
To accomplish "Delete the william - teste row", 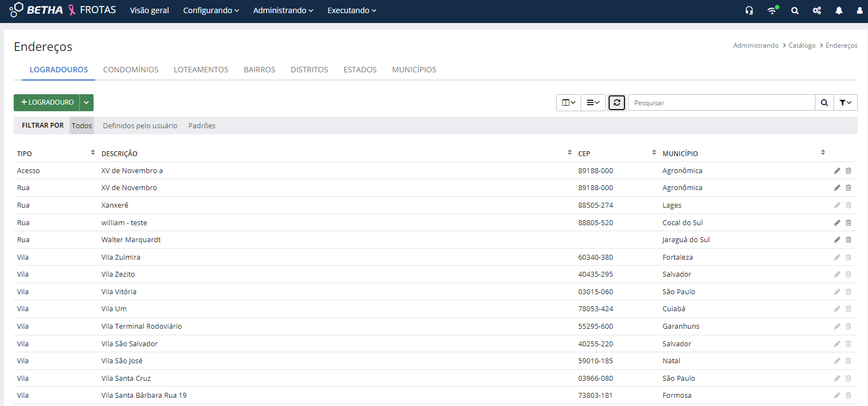I will (848, 223).
